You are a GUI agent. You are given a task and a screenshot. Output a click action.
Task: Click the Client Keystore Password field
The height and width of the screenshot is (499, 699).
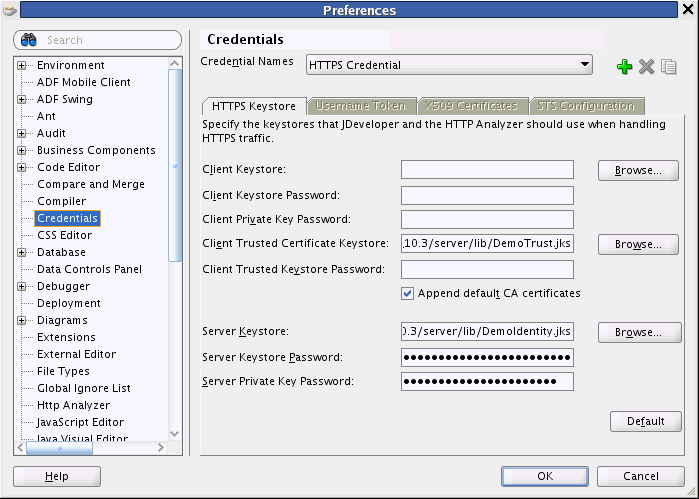click(x=487, y=195)
